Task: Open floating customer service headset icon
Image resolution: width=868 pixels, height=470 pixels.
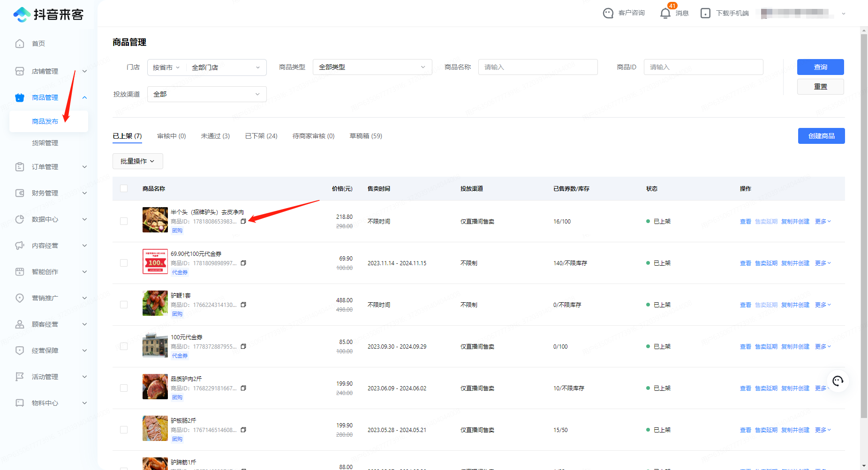Action: pos(838,381)
